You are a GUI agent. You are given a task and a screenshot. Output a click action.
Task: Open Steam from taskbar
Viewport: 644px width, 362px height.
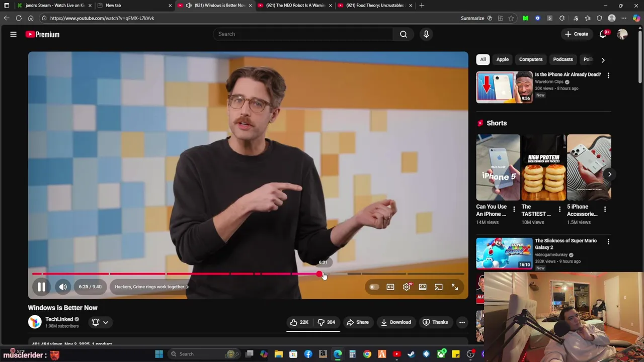click(411, 354)
